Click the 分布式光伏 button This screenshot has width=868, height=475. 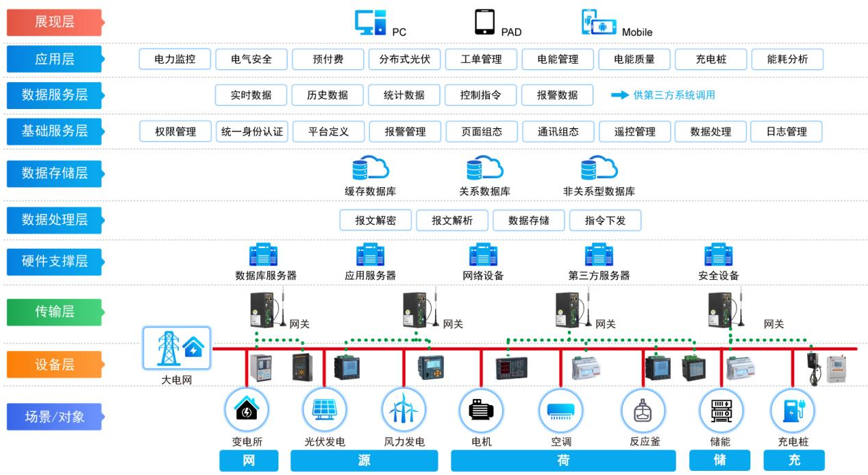click(x=404, y=60)
